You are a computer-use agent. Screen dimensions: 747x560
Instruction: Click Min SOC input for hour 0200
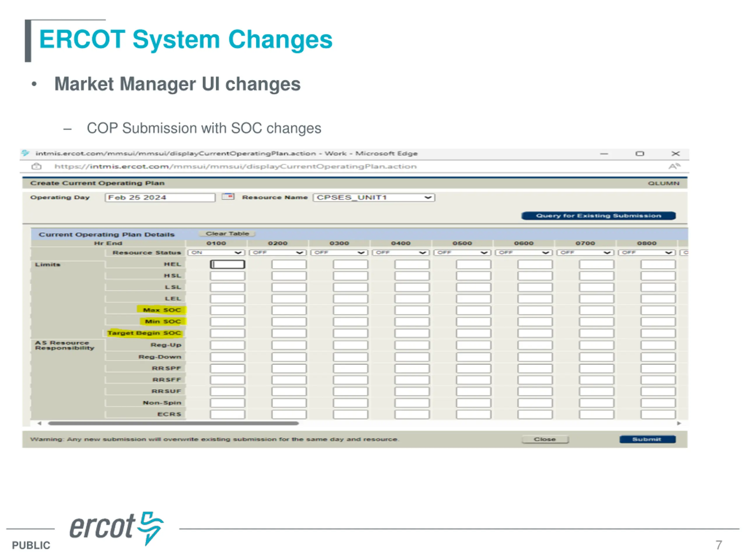[x=289, y=322]
